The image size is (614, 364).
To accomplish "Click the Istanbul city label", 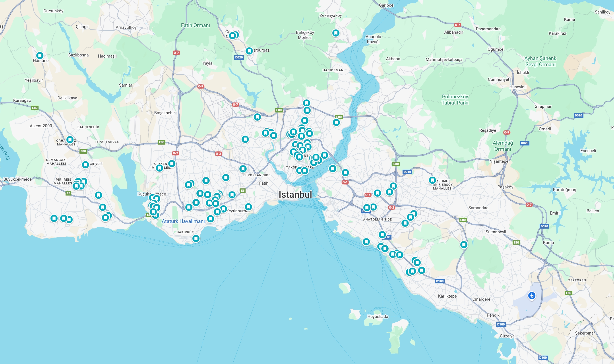I will (x=295, y=194).
